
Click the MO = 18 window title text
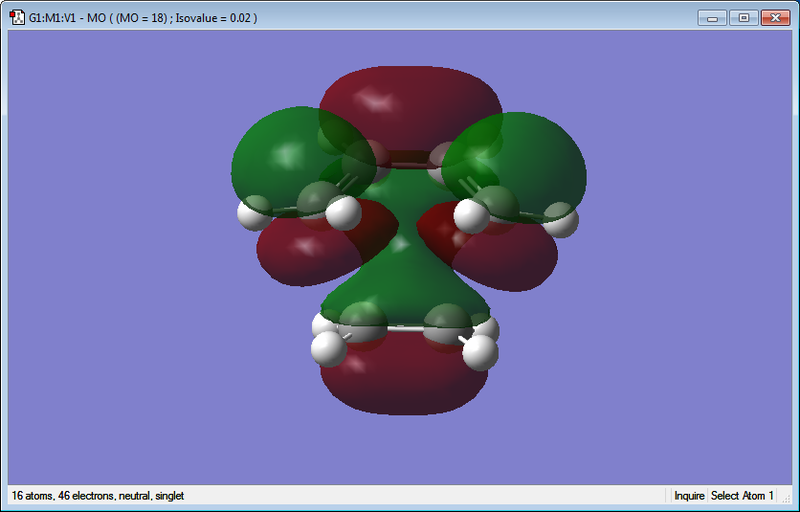[144, 18]
